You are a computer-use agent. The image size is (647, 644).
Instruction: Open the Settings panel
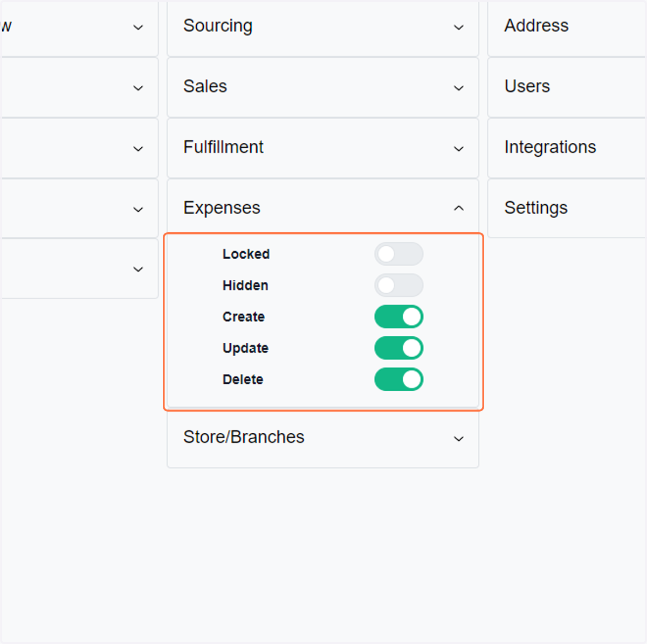click(567, 209)
